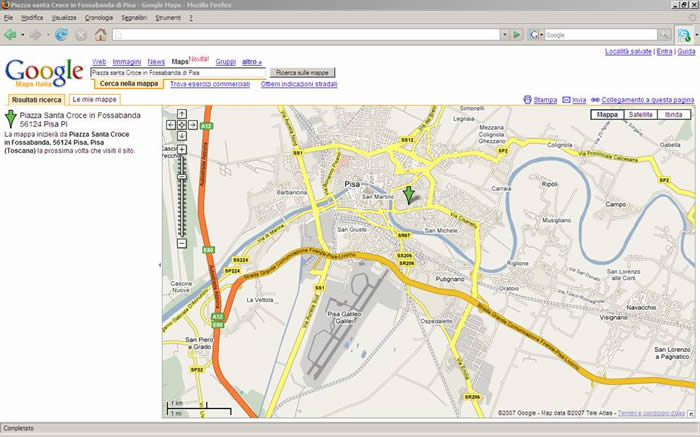Click the map search field with Piazza santa Croce
The width and height of the screenshot is (700, 437).
click(178, 72)
